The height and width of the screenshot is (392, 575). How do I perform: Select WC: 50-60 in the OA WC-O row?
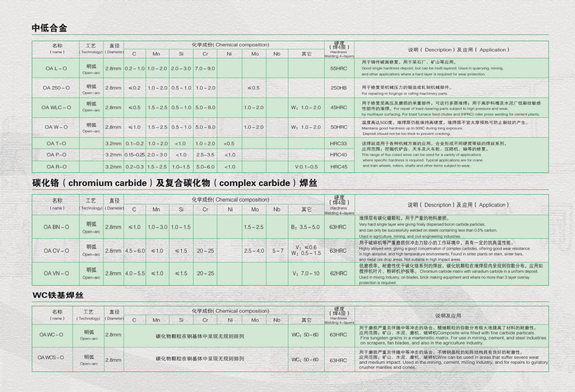(x=305, y=335)
